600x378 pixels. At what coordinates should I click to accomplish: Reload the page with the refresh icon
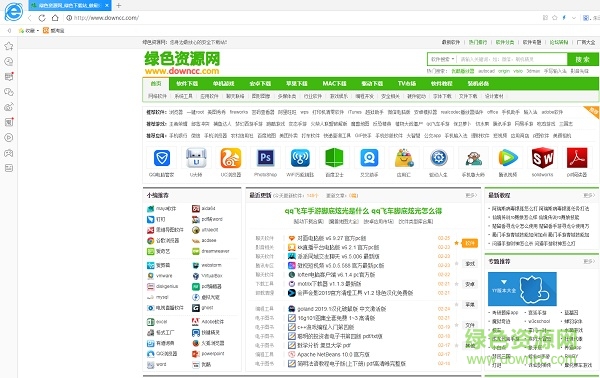click(x=42, y=18)
